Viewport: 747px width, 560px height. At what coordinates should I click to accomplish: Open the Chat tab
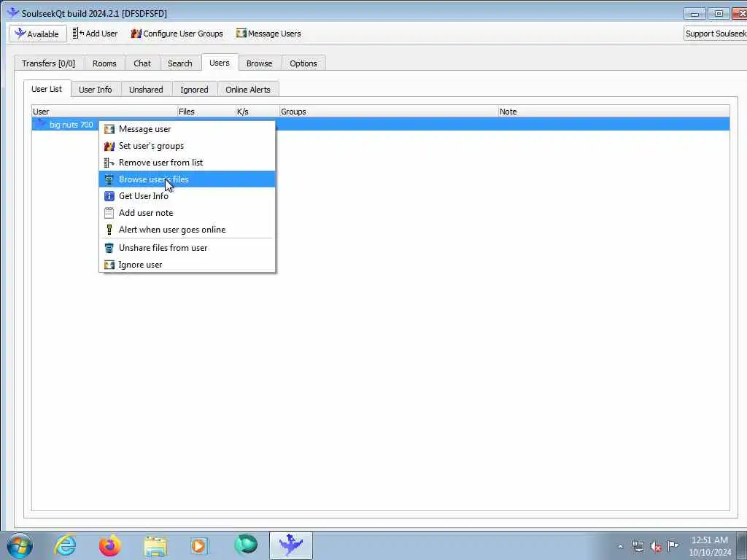pos(142,63)
